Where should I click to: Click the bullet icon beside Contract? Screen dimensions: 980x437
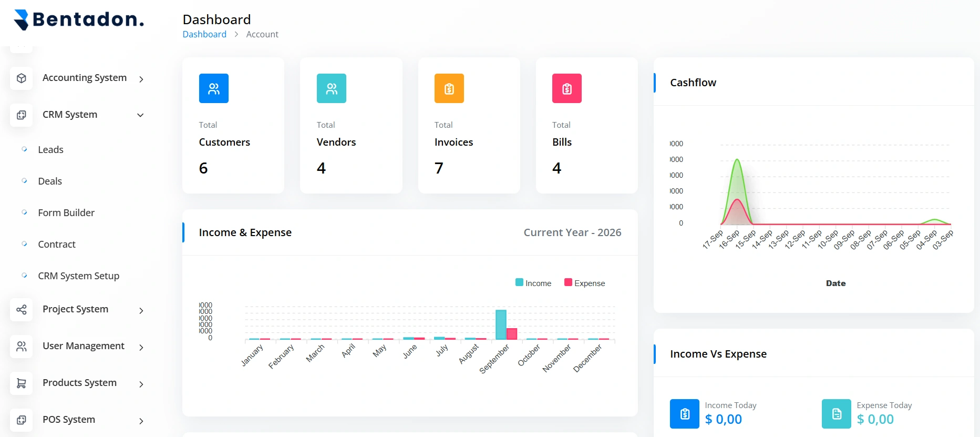coord(24,244)
